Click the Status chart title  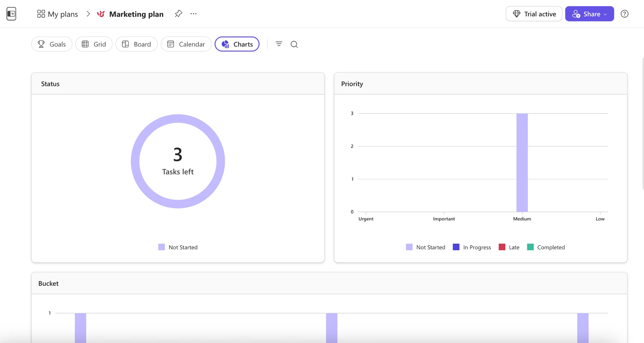50,84
